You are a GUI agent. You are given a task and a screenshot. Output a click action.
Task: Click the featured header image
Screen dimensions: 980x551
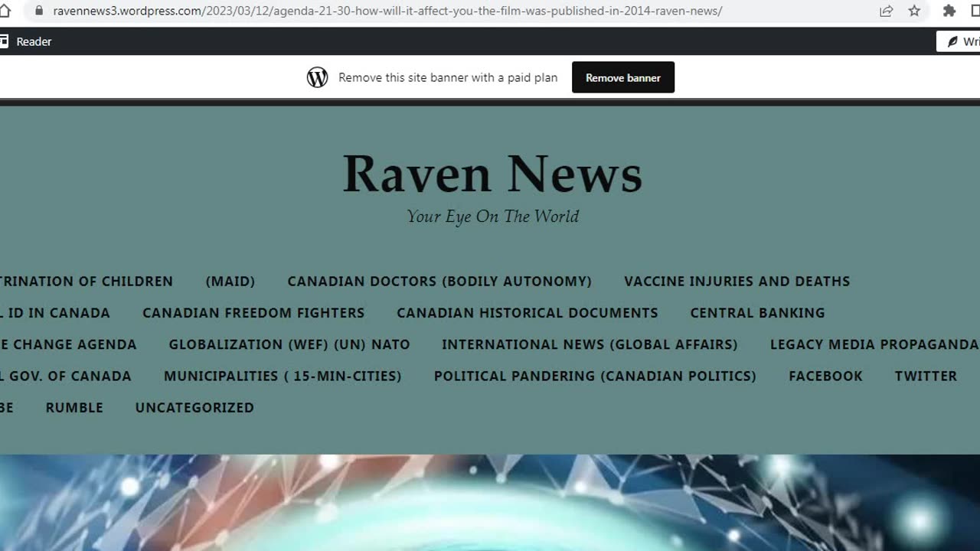(x=490, y=503)
